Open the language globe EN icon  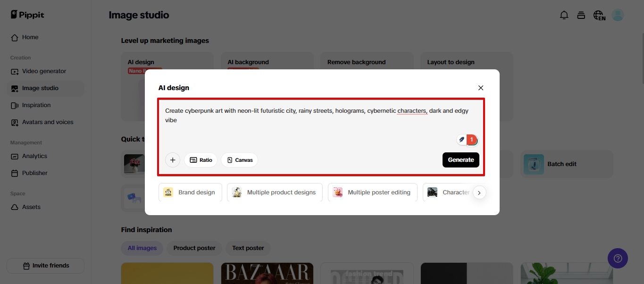(x=599, y=16)
